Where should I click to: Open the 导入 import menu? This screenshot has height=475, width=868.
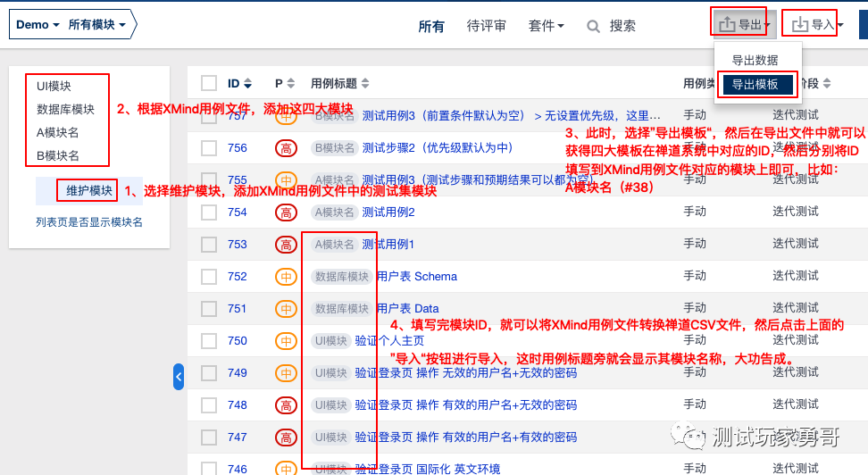817,24
